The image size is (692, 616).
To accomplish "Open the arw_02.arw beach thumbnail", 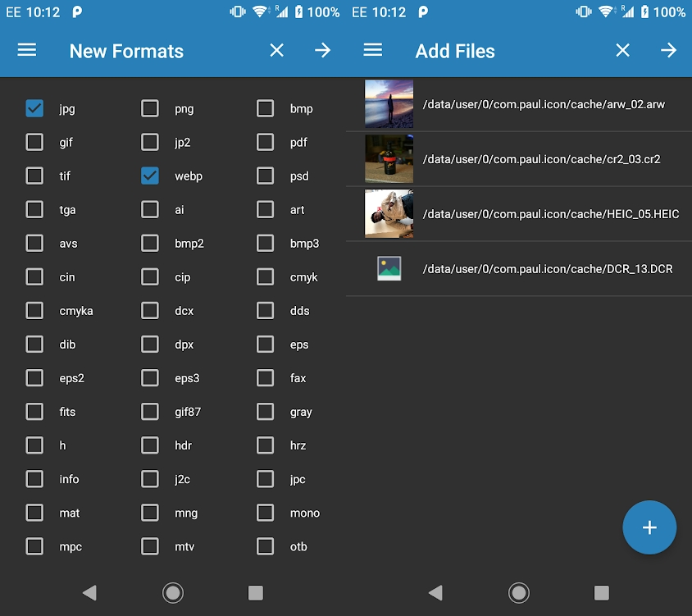I will tap(389, 104).
